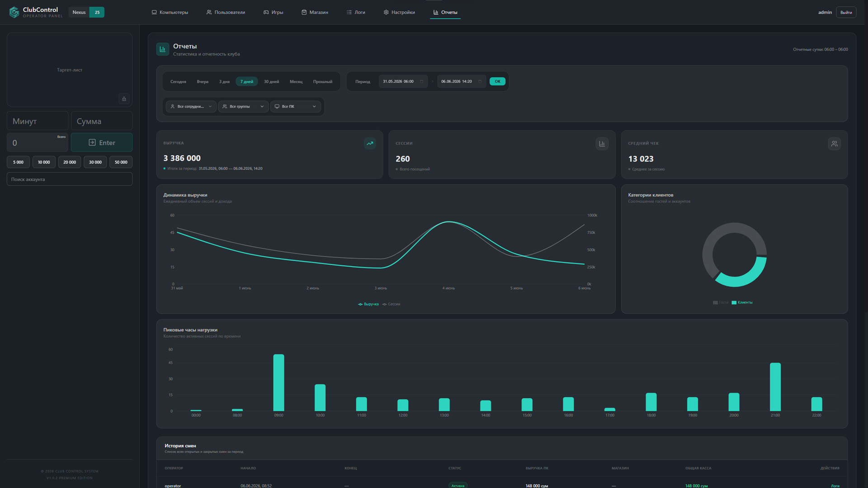868x488 pixels.
Task: Expand the Все сотрудники dropdown
Action: coord(191,107)
